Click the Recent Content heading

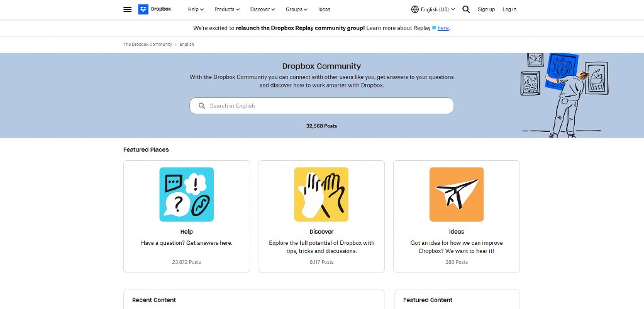[153, 300]
